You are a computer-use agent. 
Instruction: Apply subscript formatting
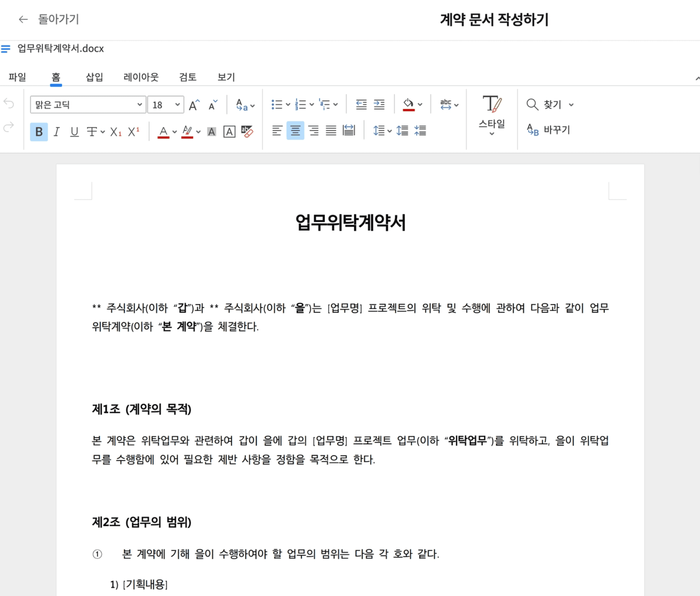click(x=116, y=132)
